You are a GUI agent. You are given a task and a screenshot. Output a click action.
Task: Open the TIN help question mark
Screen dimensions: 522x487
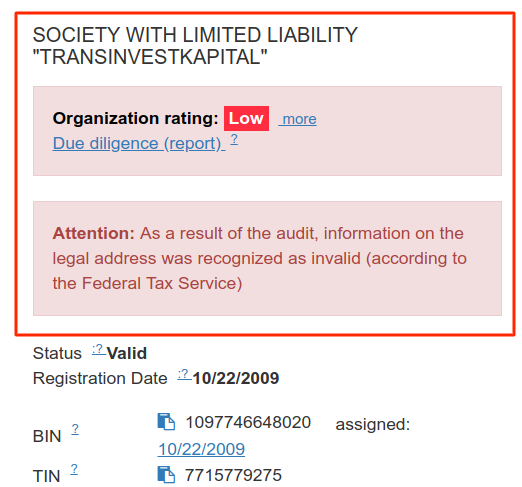click(74, 469)
